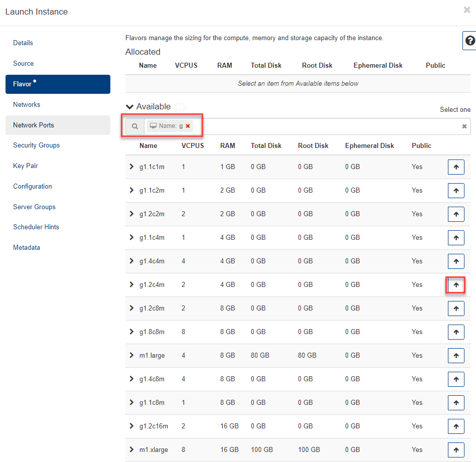
Task: Open the Networks step
Action: tap(27, 104)
